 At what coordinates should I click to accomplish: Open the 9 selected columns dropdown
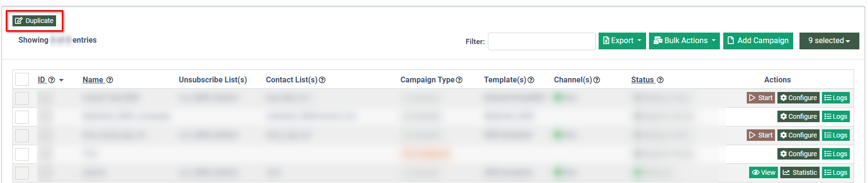(x=829, y=41)
